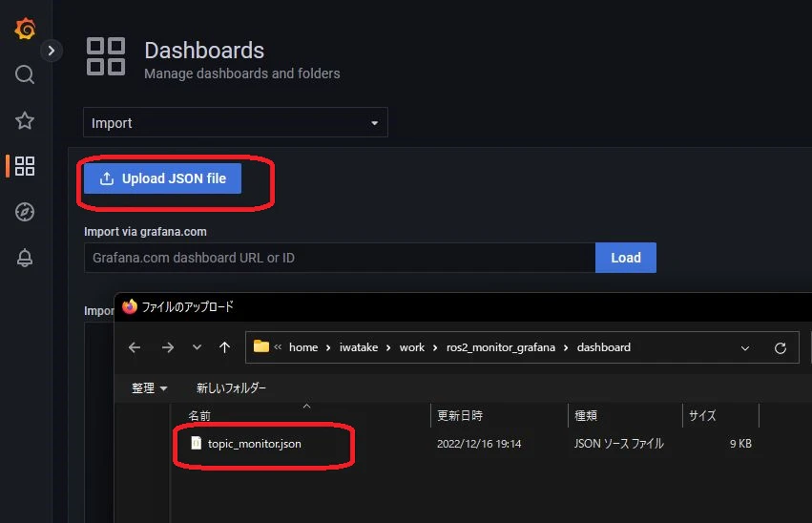Image resolution: width=812 pixels, height=523 pixels.
Task: Open Explore compass icon
Action: click(25, 212)
